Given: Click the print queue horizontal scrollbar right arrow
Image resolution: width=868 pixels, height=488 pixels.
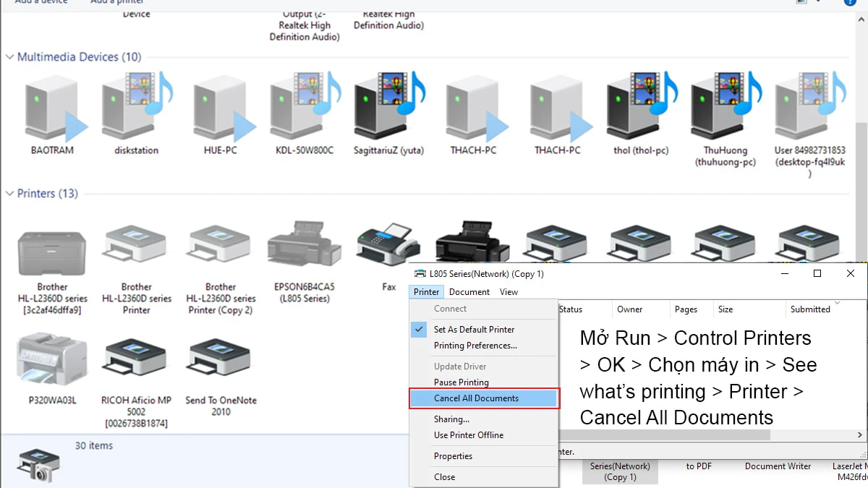Looking at the screenshot, I should pos(860,435).
